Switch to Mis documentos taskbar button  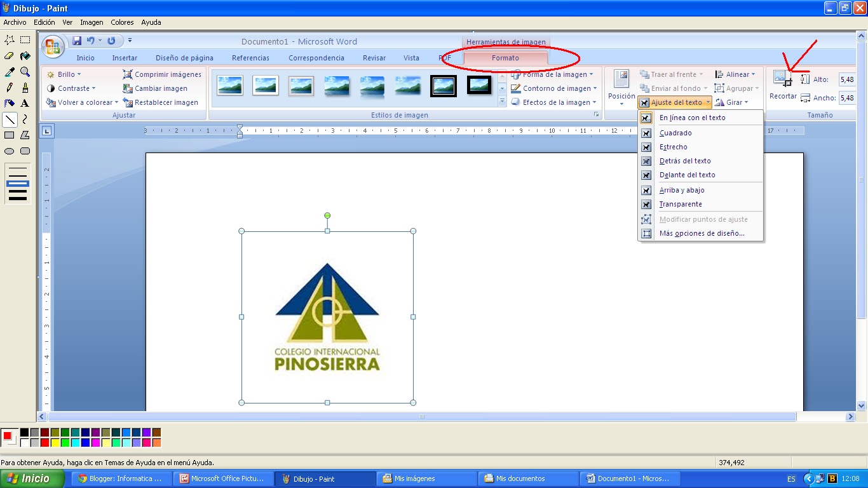(x=528, y=478)
